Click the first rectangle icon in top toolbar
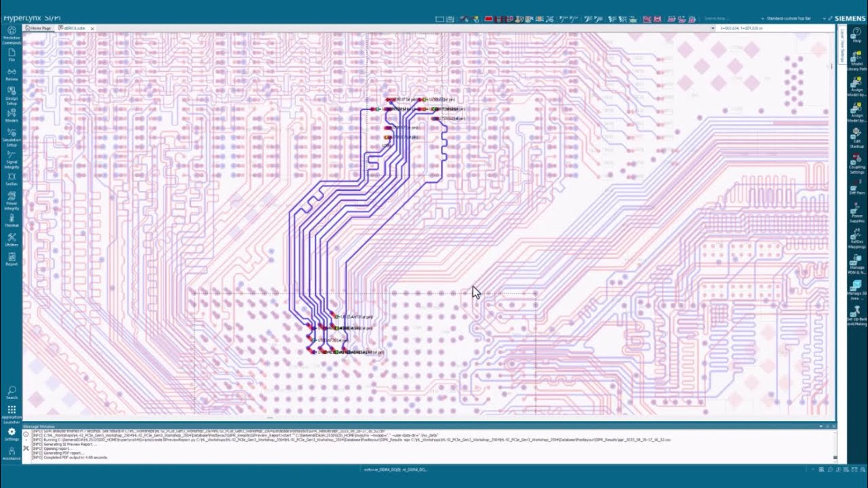This screenshot has width=868, height=488. 439,19
